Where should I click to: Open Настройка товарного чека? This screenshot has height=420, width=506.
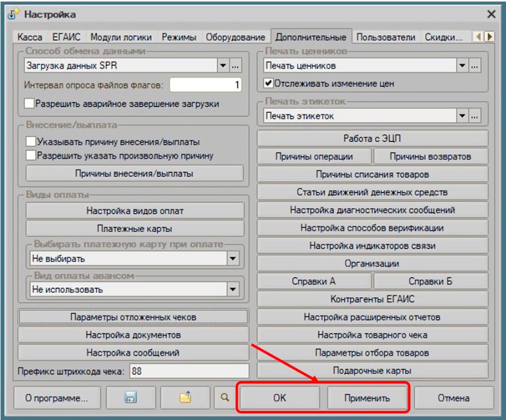[372, 335]
